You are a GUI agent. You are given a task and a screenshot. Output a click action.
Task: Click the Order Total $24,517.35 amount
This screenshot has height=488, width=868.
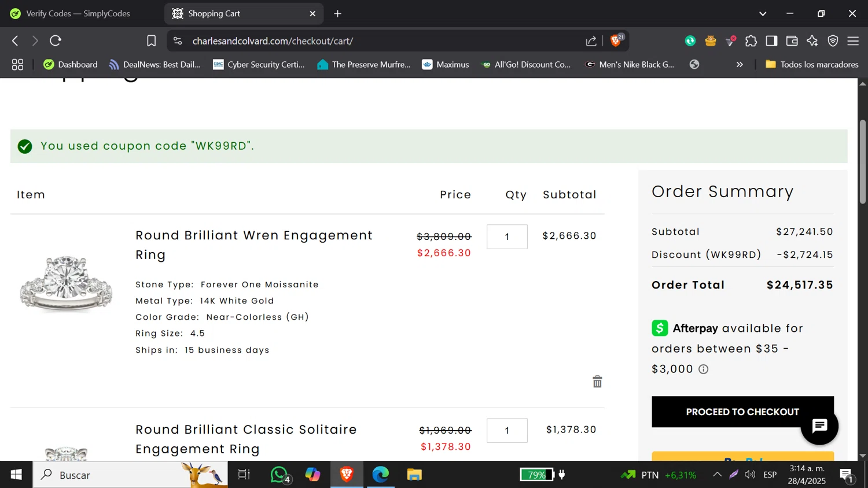click(800, 285)
